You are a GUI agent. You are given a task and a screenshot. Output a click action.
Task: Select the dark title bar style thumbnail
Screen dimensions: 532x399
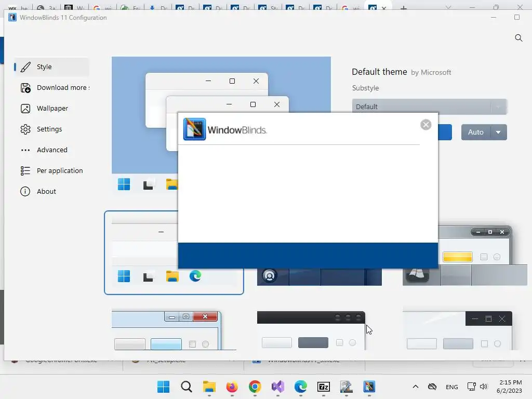tap(311, 330)
